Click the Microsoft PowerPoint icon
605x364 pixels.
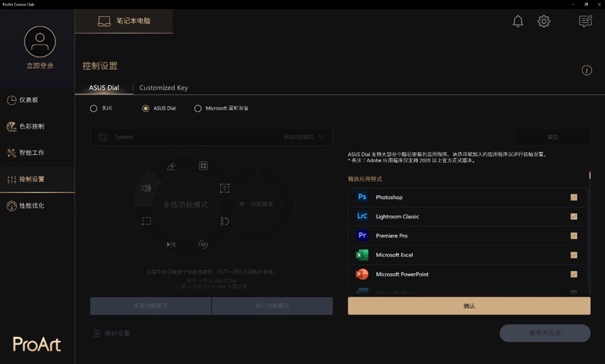click(x=362, y=274)
